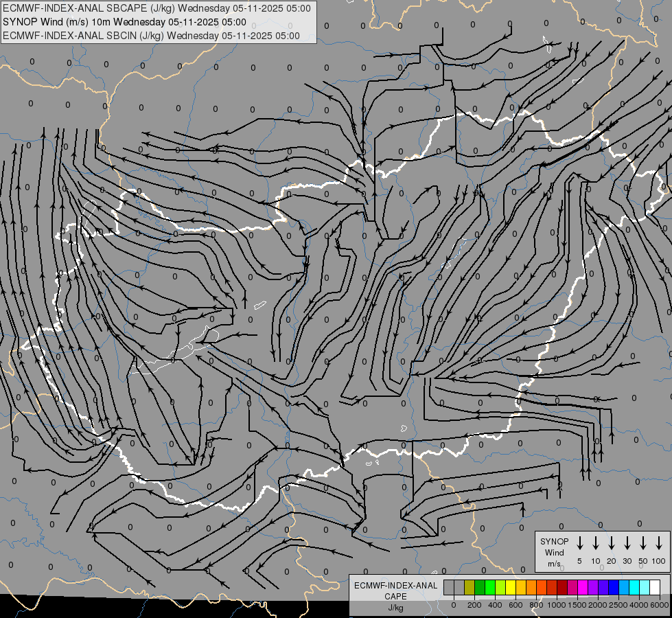The image size is (672, 618).
Task: Click the 2000 tick label on the CAPE scale
Action: tap(598, 605)
